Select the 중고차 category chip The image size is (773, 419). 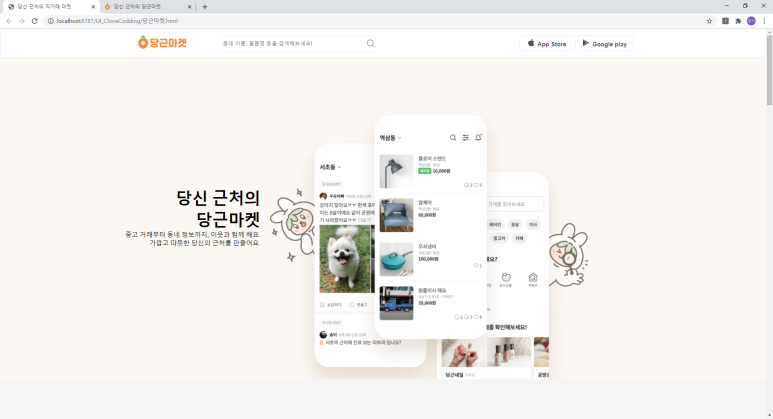point(499,238)
